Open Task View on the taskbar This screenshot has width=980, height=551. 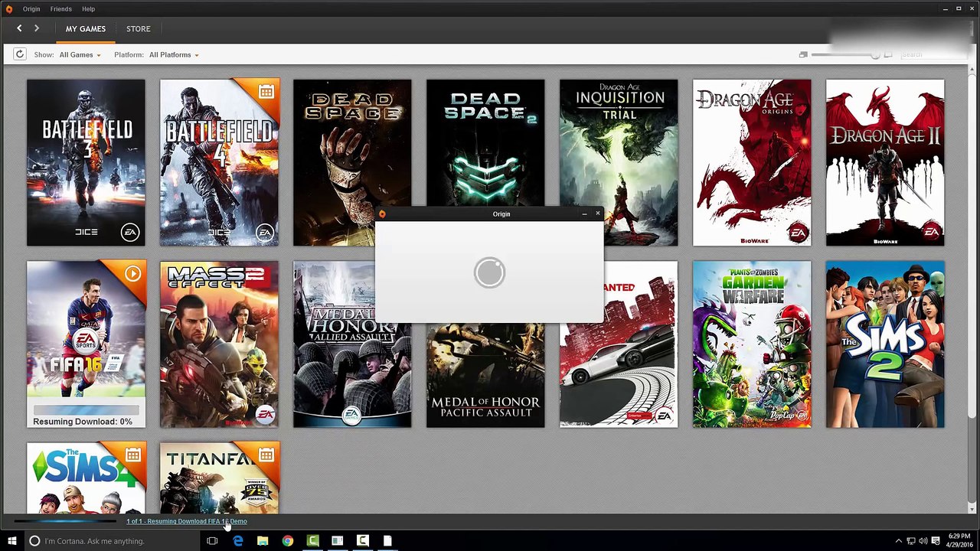pos(212,541)
